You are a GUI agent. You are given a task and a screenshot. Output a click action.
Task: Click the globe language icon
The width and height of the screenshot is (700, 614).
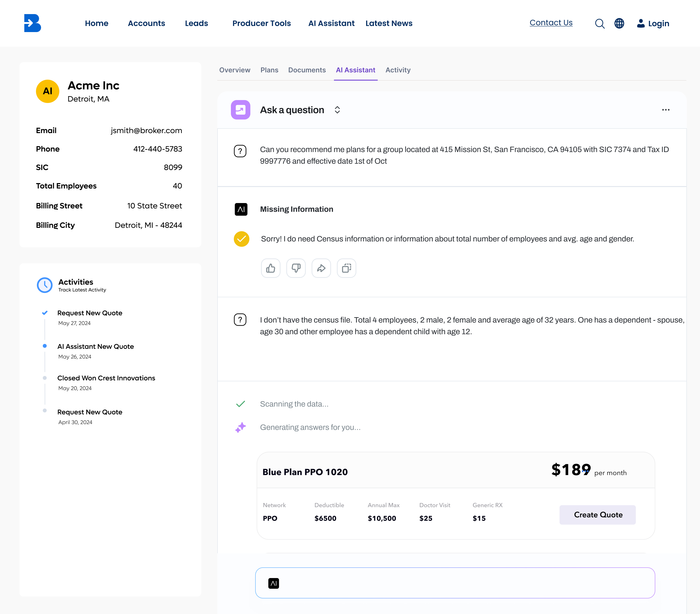tap(619, 23)
